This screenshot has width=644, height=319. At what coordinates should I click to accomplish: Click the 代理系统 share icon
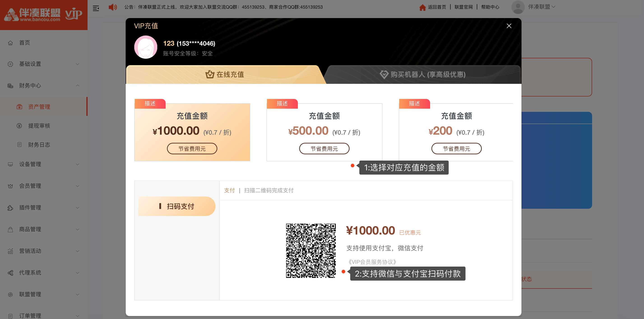click(x=10, y=273)
